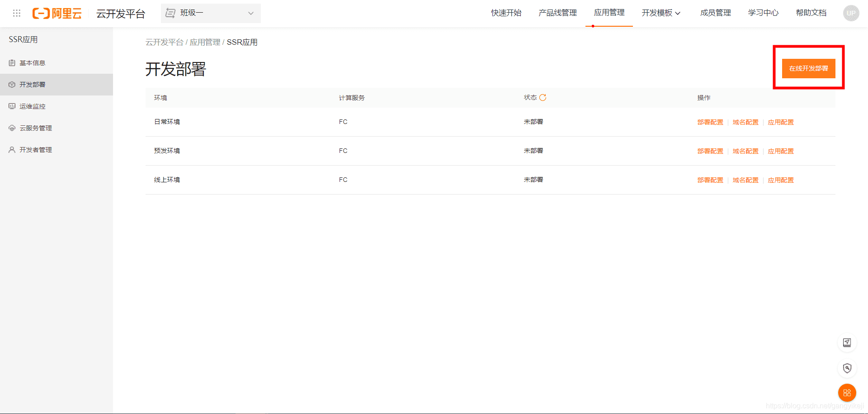Click the 开发部署 sidebar cube icon
This screenshot has width=868, height=414.
point(12,85)
